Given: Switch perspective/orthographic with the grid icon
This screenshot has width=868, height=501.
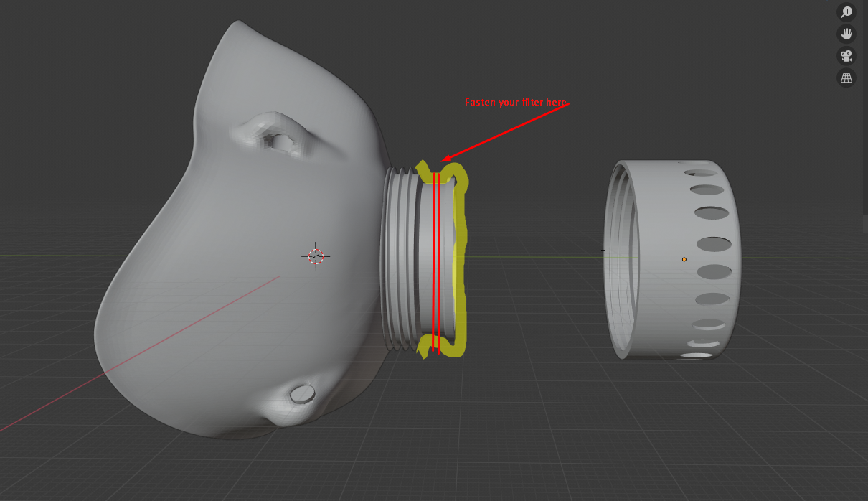Looking at the screenshot, I should coord(846,78).
